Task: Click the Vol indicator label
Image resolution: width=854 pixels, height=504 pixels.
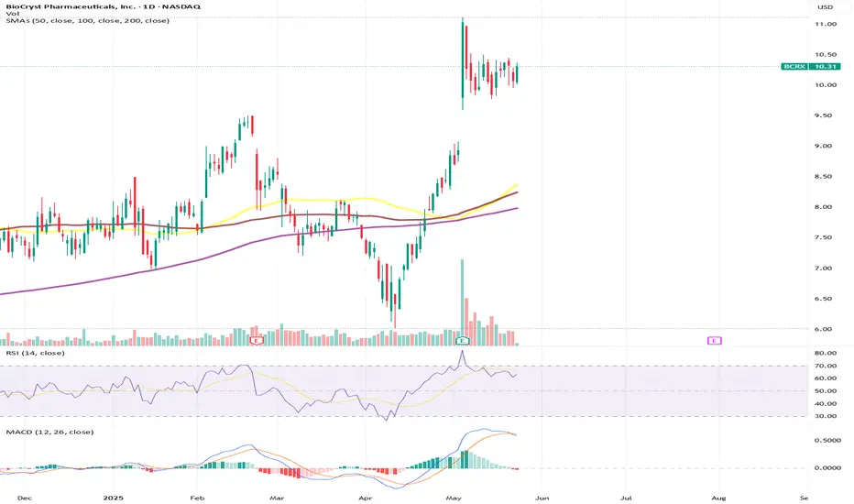Action: (x=13, y=14)
